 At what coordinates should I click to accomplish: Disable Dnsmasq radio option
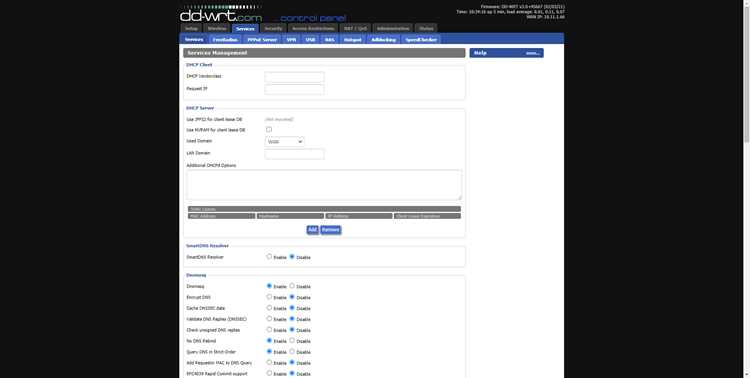click(292, 286)
